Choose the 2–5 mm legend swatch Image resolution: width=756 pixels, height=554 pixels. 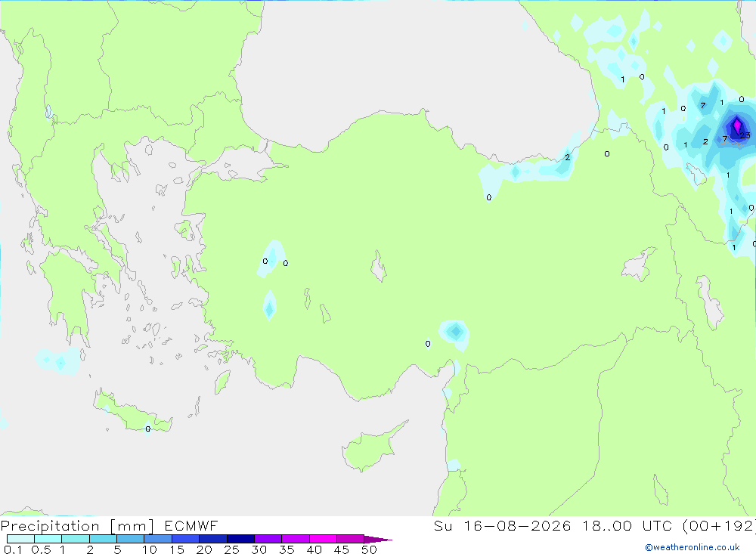(103, 539)
